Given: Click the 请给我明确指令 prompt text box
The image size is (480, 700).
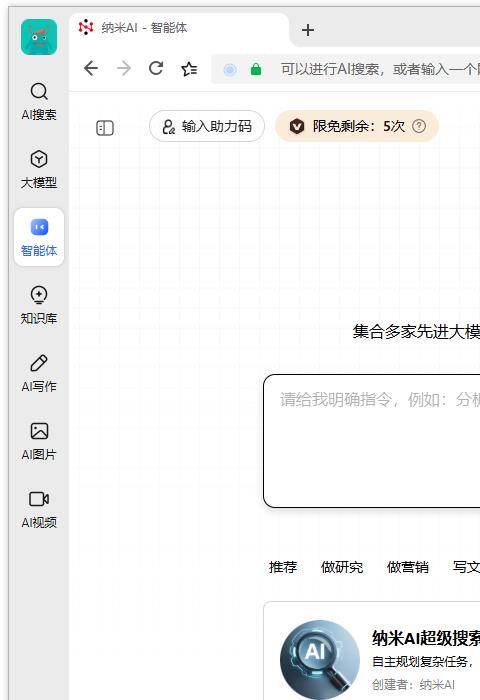Looking at the screenshot, I should [372, 441].
